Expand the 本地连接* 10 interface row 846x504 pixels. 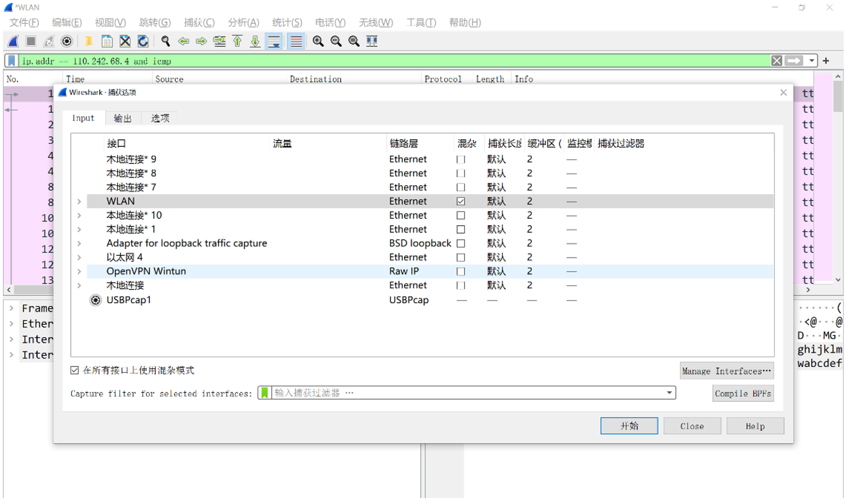[79, 216]
